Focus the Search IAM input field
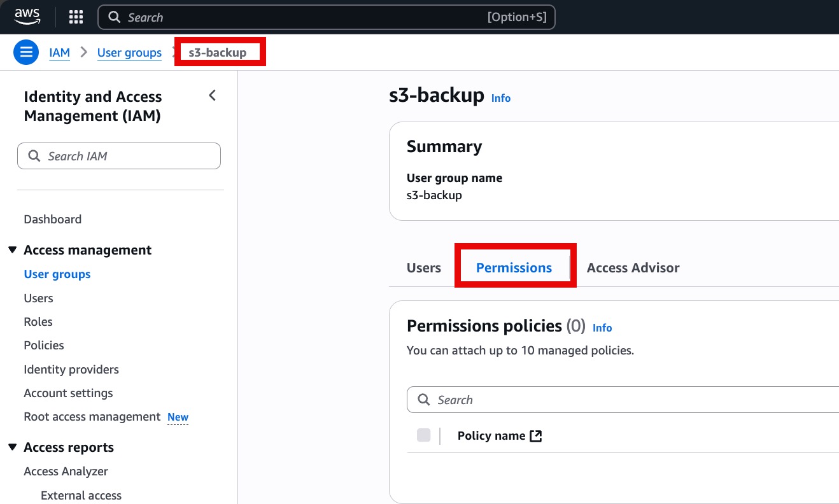 click(119, 156)
